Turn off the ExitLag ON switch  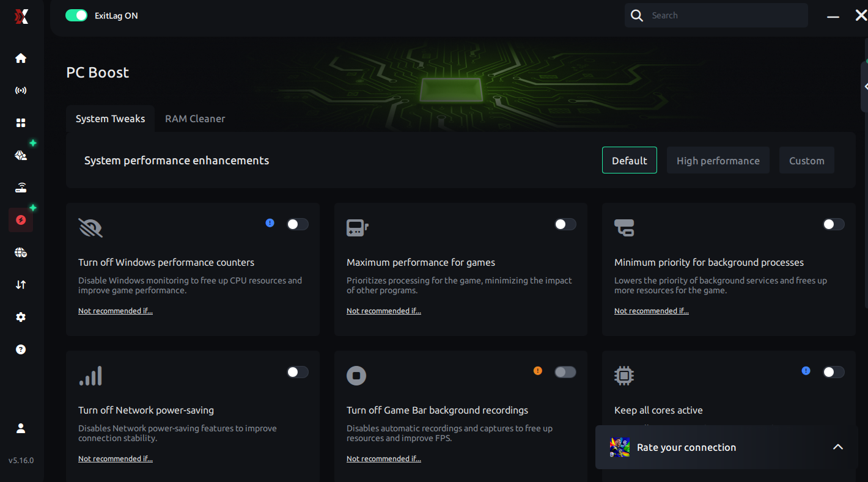[76, 16]
